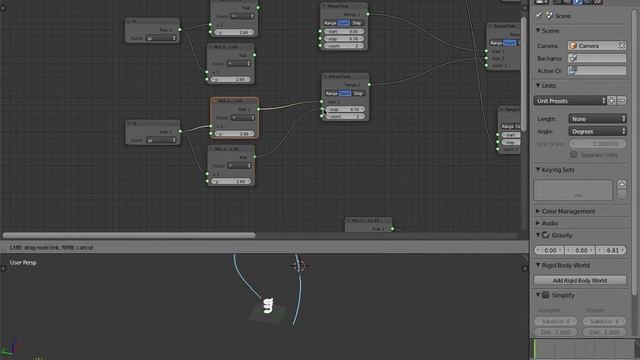Click collapse triangle on selected Math node header
Viewport: 640px width, 360px height.
(215, 101)
